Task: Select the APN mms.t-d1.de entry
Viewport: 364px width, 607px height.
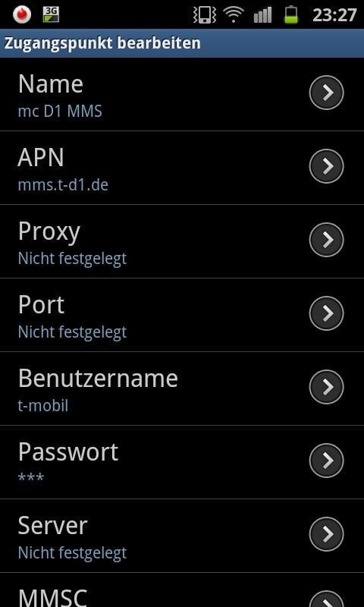Action: pyautogui.click(x=182, y=168)
